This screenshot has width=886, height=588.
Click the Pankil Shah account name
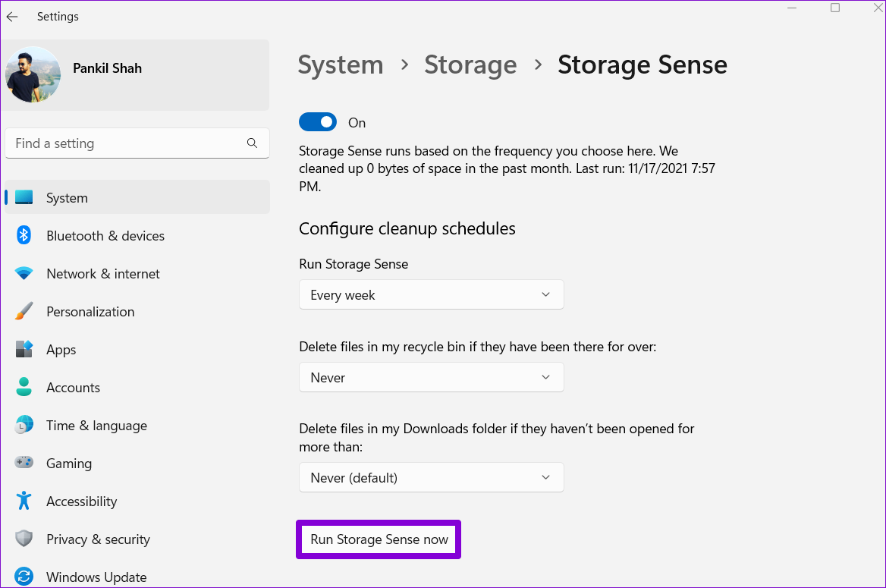tap(108, 68)
